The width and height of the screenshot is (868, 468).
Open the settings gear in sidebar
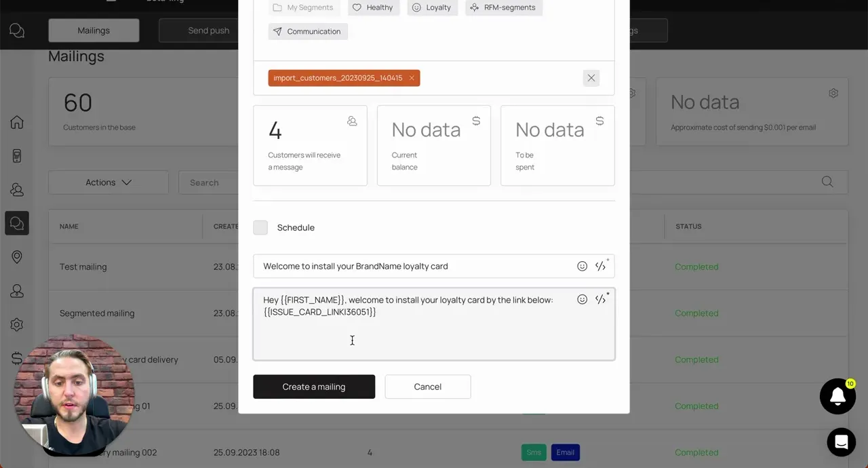click(17, 325)
